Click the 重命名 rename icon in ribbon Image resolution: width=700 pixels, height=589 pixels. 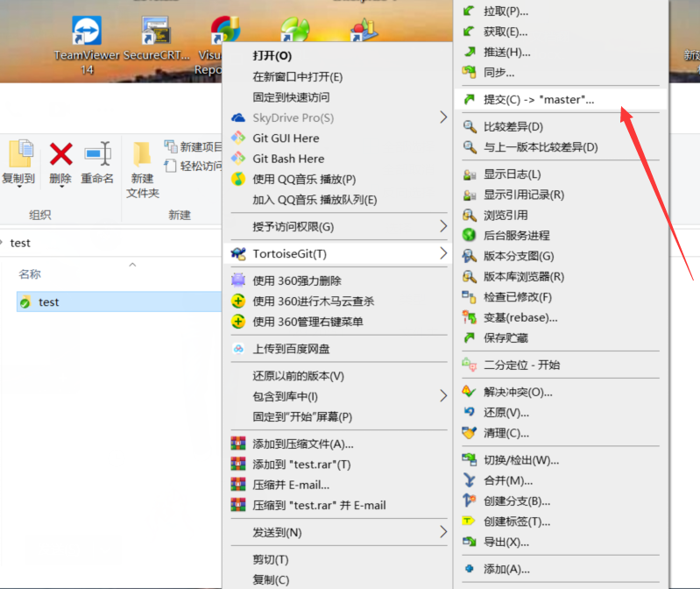click(x=97, y=154)
